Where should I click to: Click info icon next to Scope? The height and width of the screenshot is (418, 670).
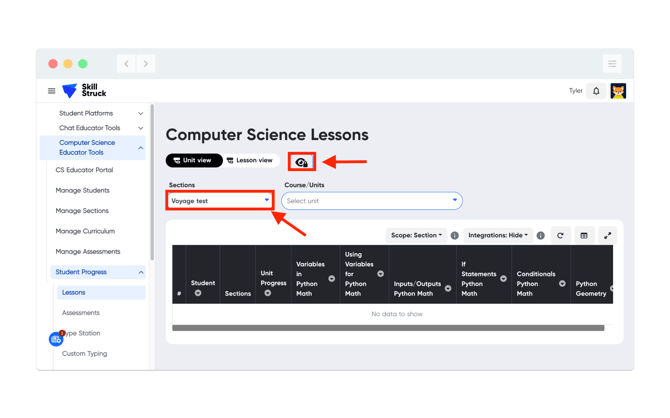(x=455, y=235)
